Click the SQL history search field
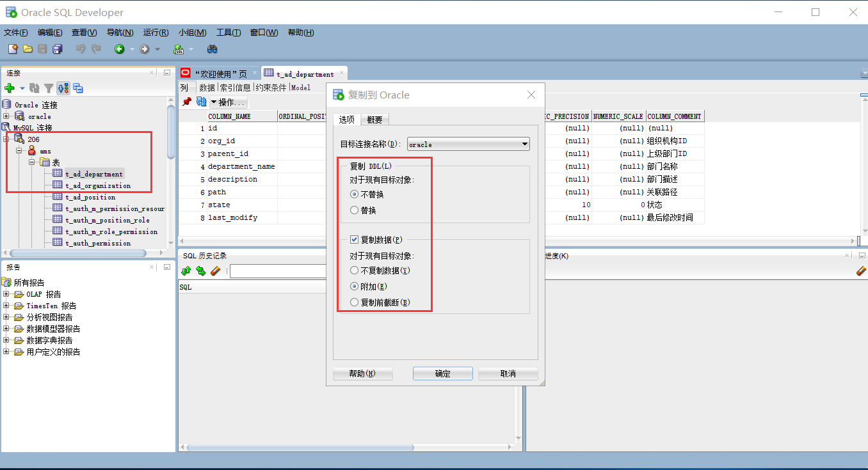868x470 pixels. click(278, 271)
